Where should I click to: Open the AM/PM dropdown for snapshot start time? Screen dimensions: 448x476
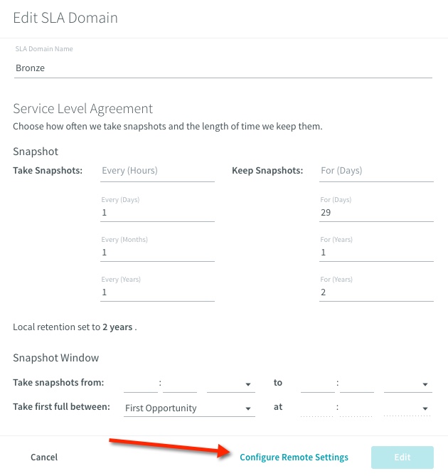(231, 384)
